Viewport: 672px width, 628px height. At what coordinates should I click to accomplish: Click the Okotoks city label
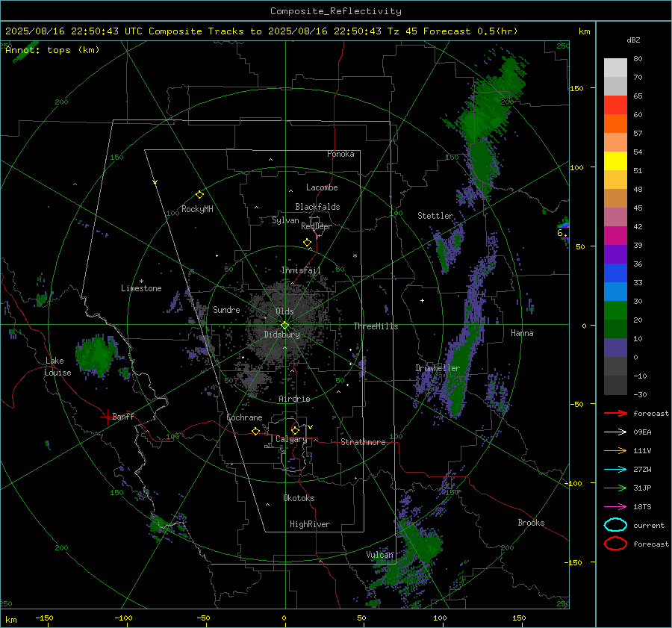point(299,498)
